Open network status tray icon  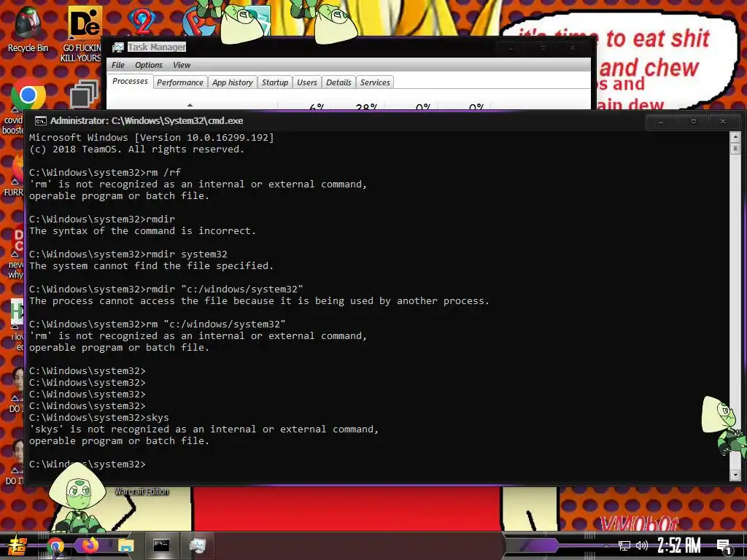[x=624, y=545]
